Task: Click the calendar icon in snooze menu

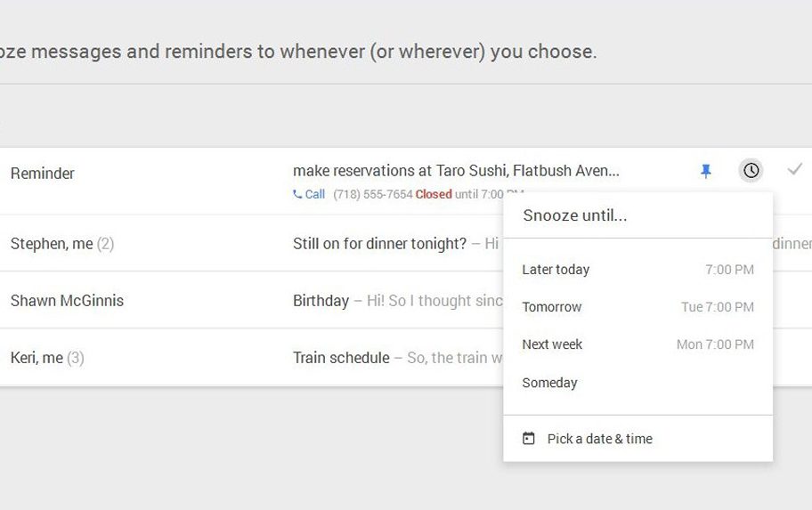Action: click(x=529, y=439)
